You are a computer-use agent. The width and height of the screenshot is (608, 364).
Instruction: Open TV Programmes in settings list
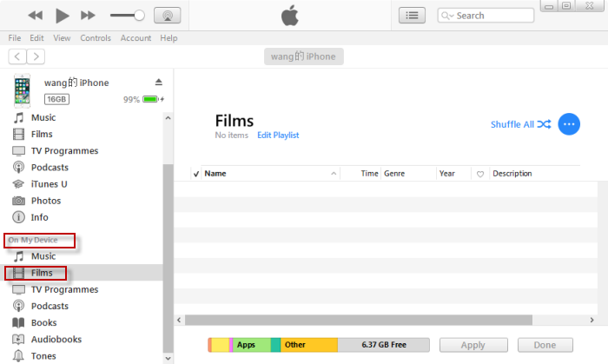pos(65,151)
